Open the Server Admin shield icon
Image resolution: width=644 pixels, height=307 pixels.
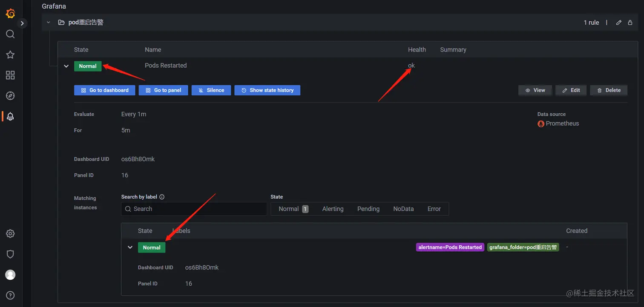tap(10, 254)
